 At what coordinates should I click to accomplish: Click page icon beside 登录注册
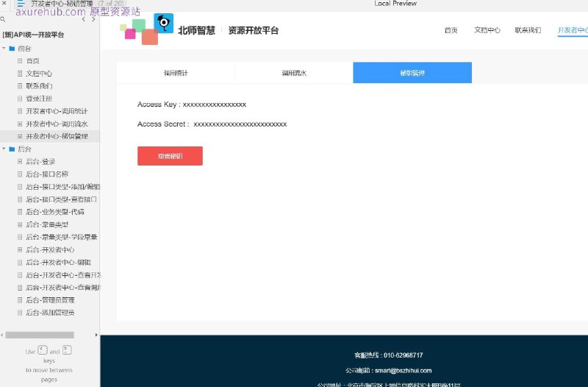coord(20,99)
